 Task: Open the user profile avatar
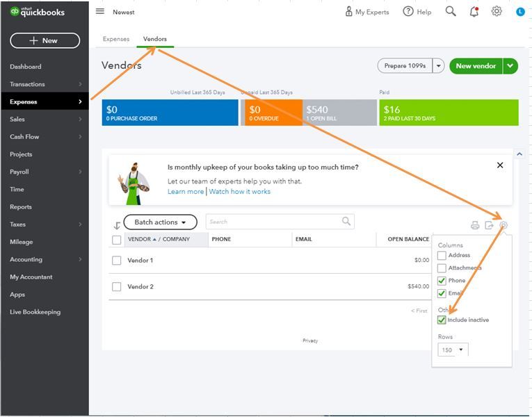tap(520, 12)
